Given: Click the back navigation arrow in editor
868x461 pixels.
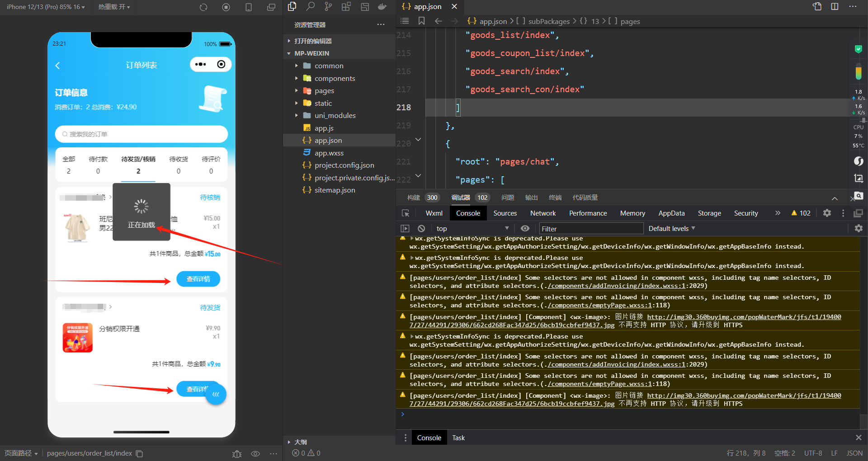Looking at the screenshot, I should 438,21.
